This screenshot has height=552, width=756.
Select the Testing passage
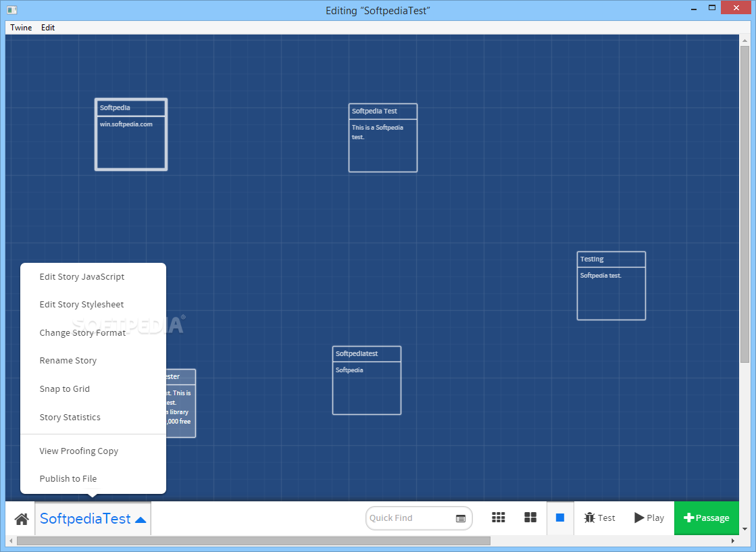tap(611, 286)
